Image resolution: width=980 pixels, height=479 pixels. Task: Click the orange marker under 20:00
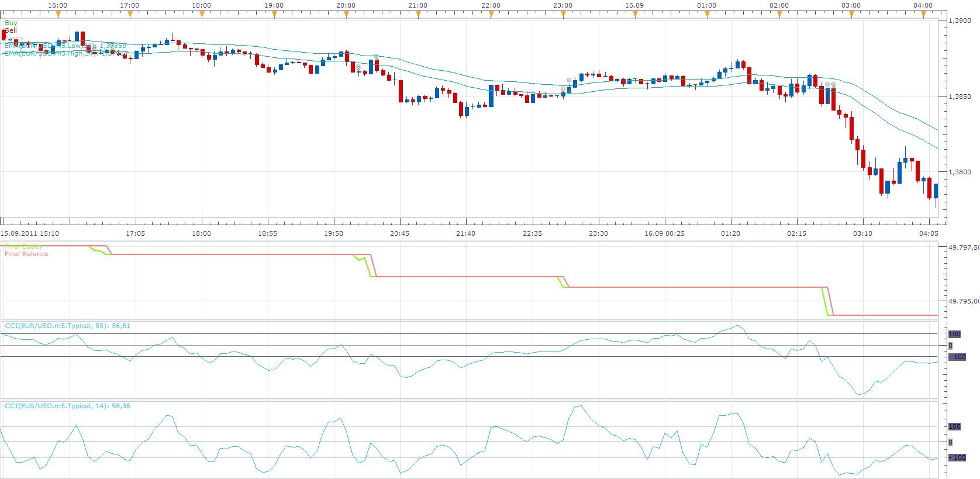[x=346, y=15]
